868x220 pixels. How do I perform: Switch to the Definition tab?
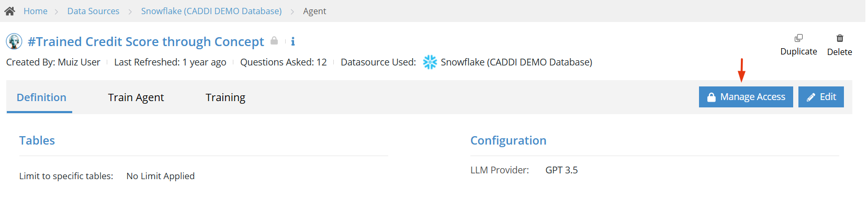pyautogui.click(x=41, y=97)
